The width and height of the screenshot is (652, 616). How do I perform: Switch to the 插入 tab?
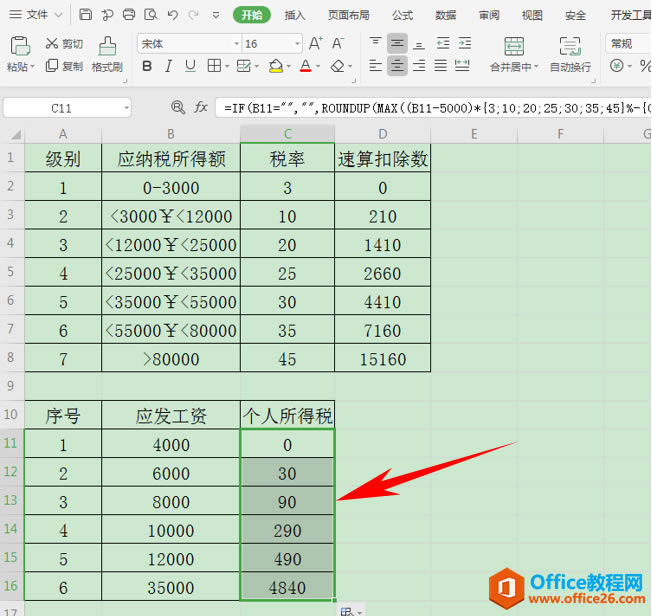294,15
